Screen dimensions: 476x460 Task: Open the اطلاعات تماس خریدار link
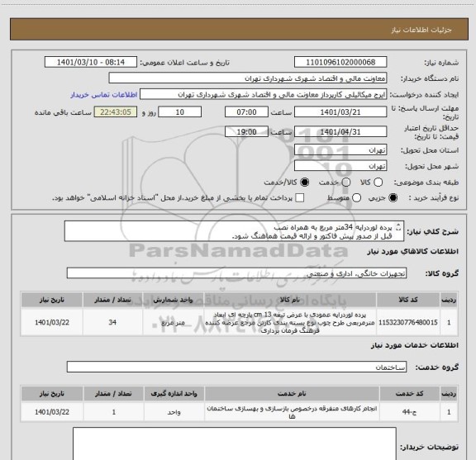coord(104,95)
